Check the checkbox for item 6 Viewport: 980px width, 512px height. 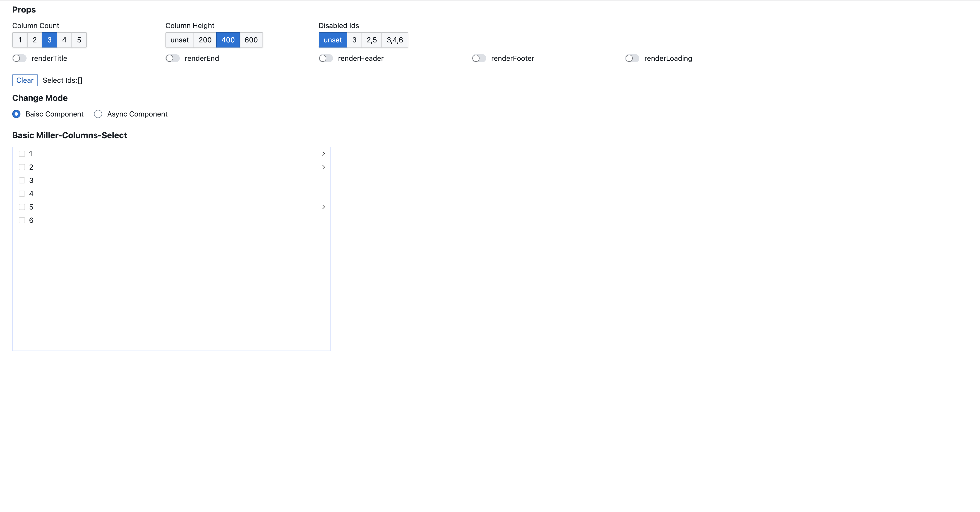click(22, 220)
